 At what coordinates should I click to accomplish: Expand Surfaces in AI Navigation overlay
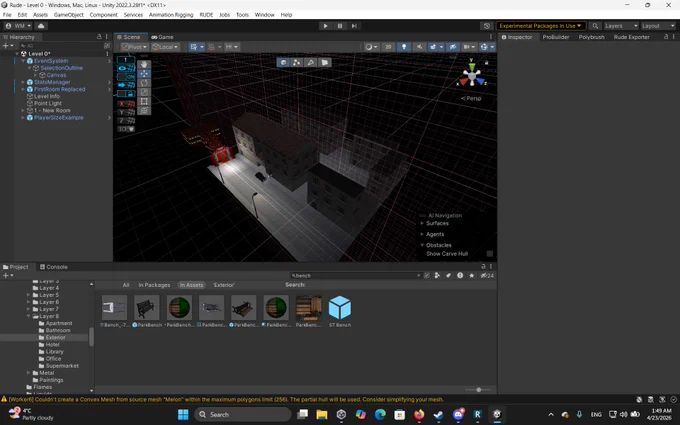click(x=422, y=223)
